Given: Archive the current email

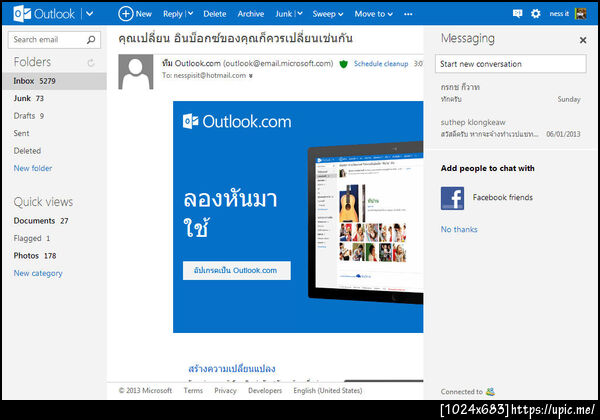Looking at the screenshot, I should 251,14.
